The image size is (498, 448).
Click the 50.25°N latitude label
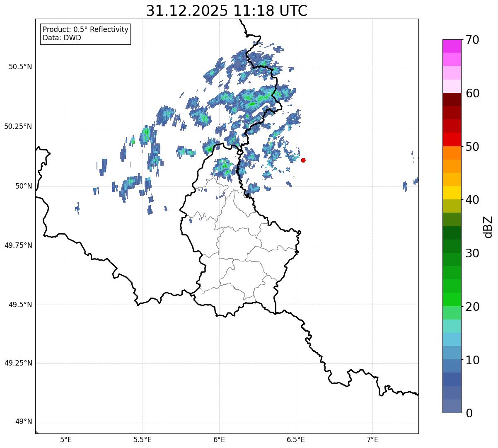tap(18, 126)
